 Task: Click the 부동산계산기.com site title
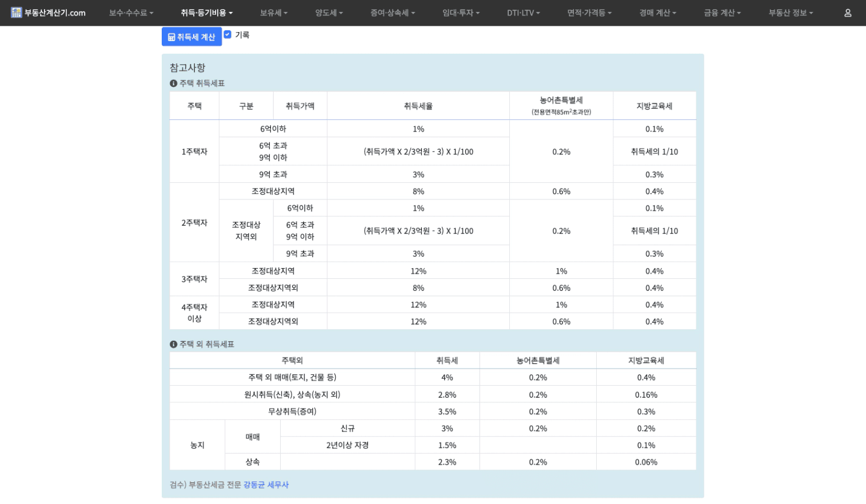pos(55,13)
